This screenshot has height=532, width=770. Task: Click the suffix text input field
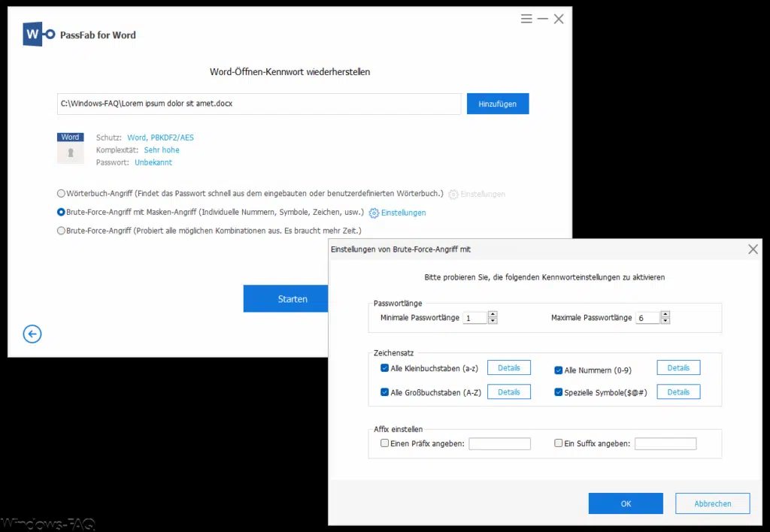point(665,444)
